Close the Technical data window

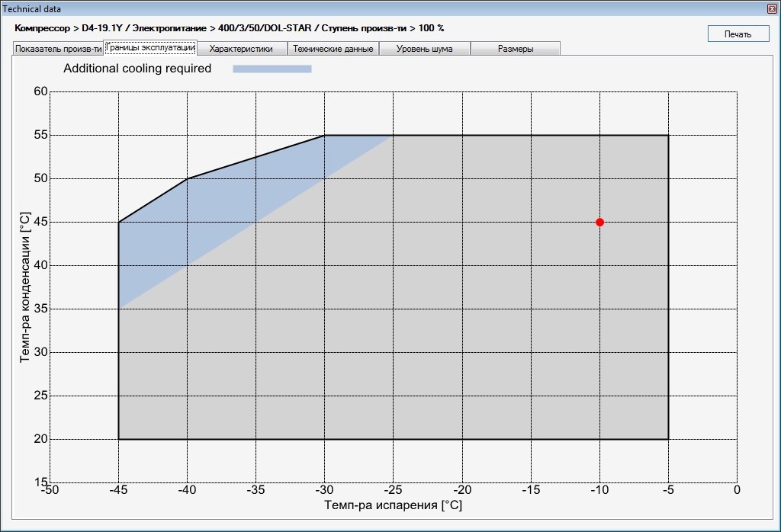[773, 8]
